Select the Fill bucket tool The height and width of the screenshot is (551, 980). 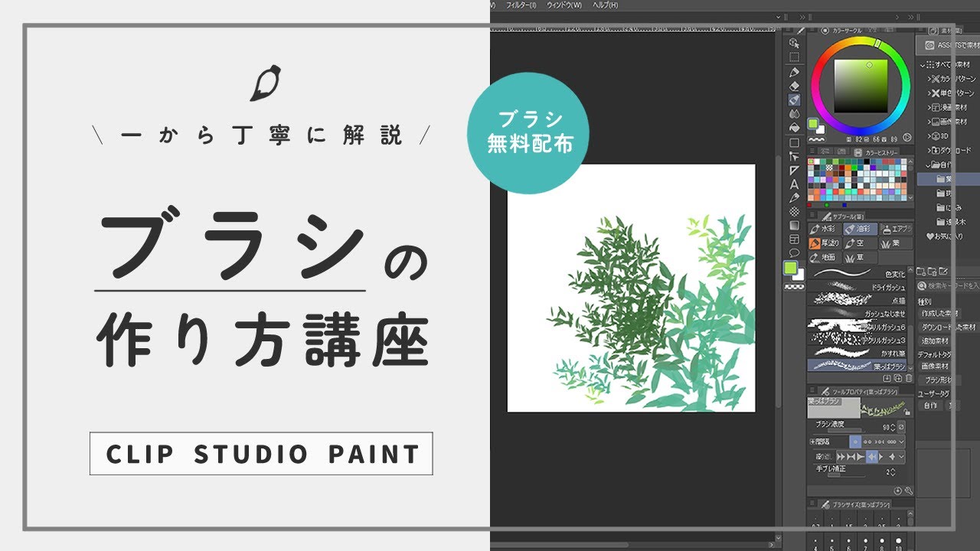[x=795, y=128]
